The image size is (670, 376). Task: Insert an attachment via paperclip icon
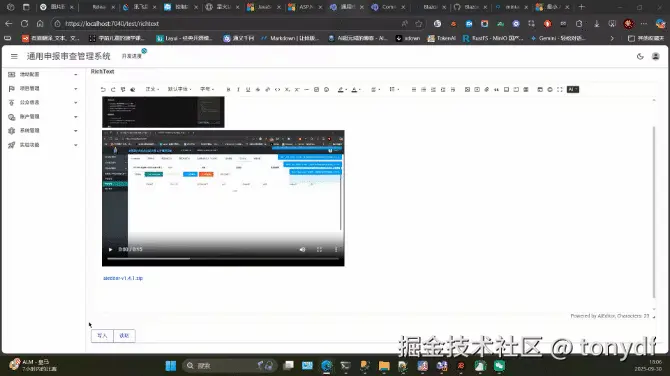(487, 89)
